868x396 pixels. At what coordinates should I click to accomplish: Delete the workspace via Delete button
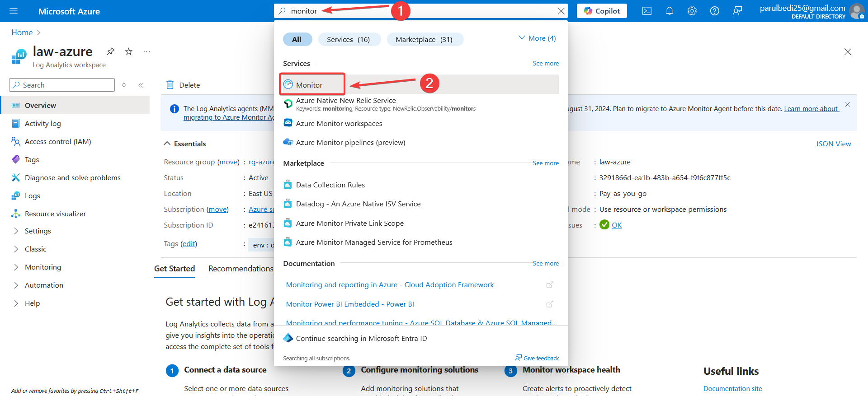[183, 85]
